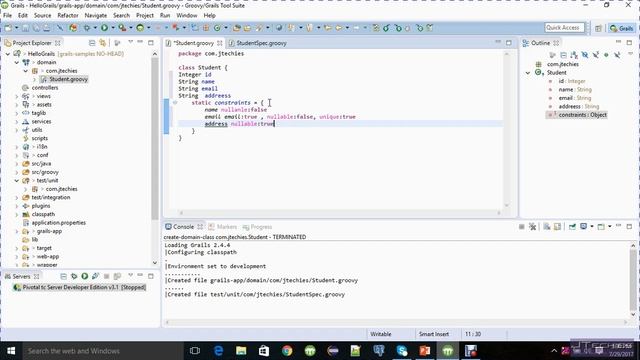The height and width of the screenshot is (360, 640).
Task: Switch to StudentSpec.groovy editor tab
Action: 261,43
